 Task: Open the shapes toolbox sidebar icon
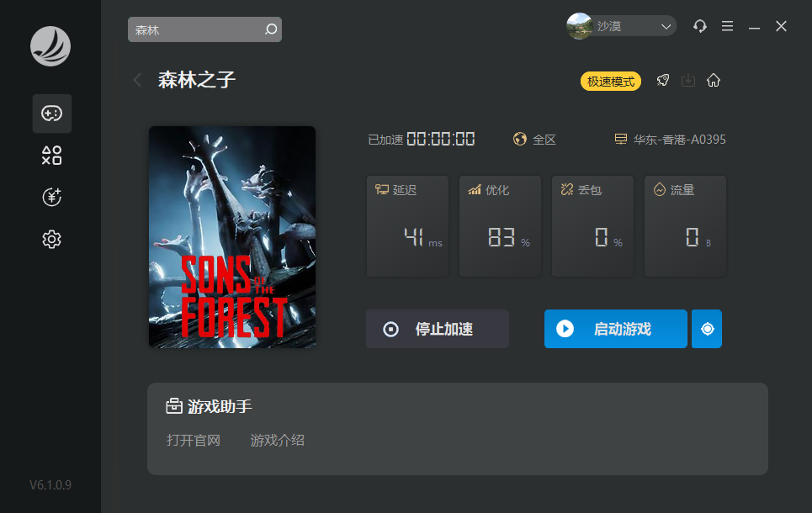52,156
